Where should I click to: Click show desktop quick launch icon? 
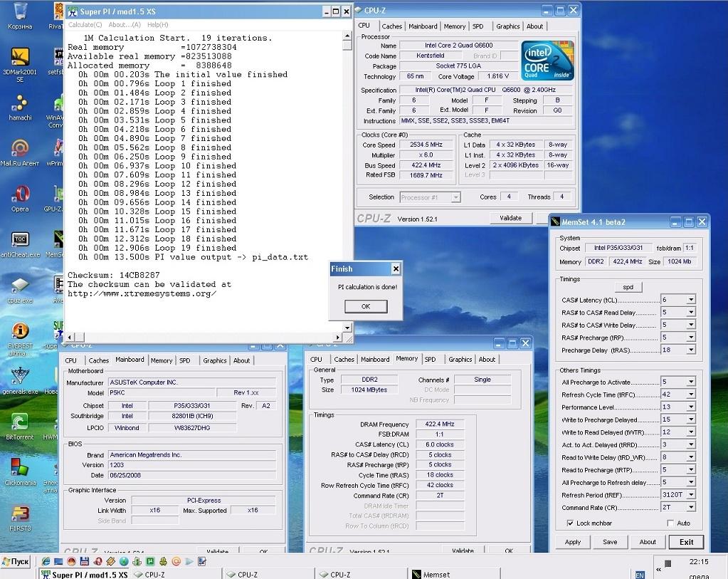pos(58,562)
